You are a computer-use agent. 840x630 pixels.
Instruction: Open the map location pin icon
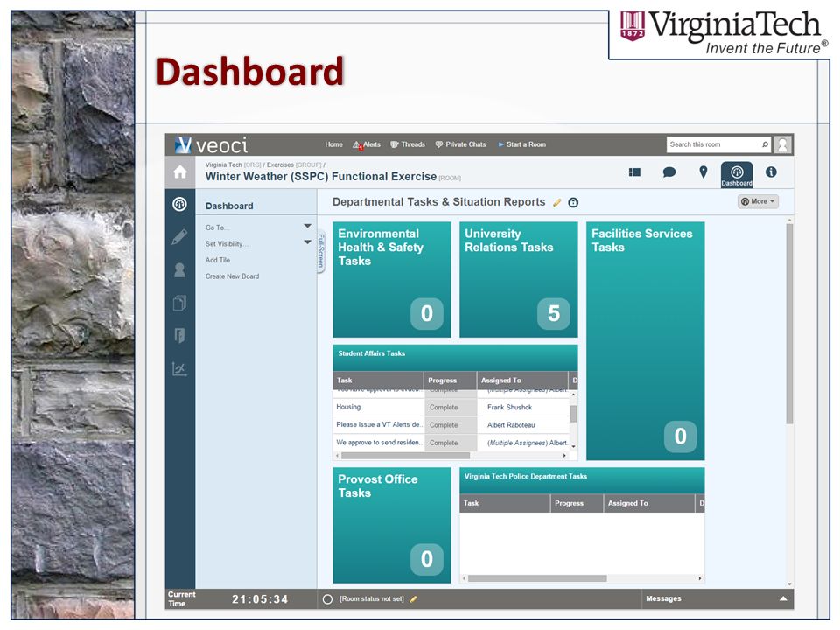pos(703,172)
